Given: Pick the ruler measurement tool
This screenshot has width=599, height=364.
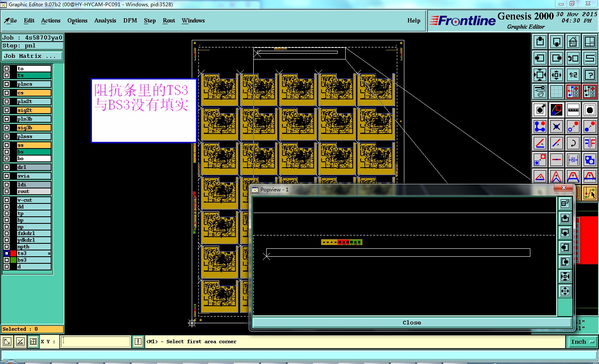Looking at the screenshot, I should [573, 110].
